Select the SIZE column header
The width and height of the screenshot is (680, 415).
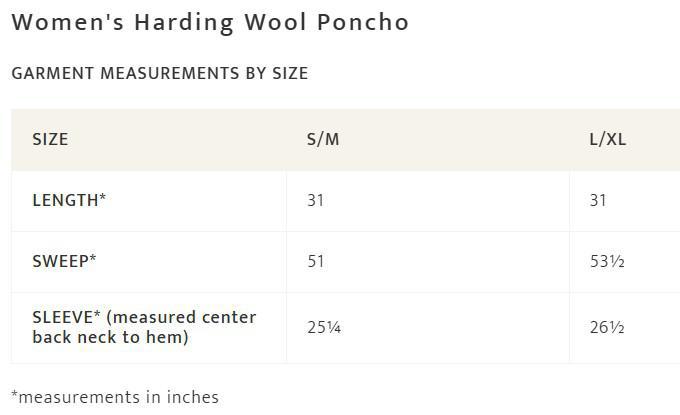[x=50, y=139]
